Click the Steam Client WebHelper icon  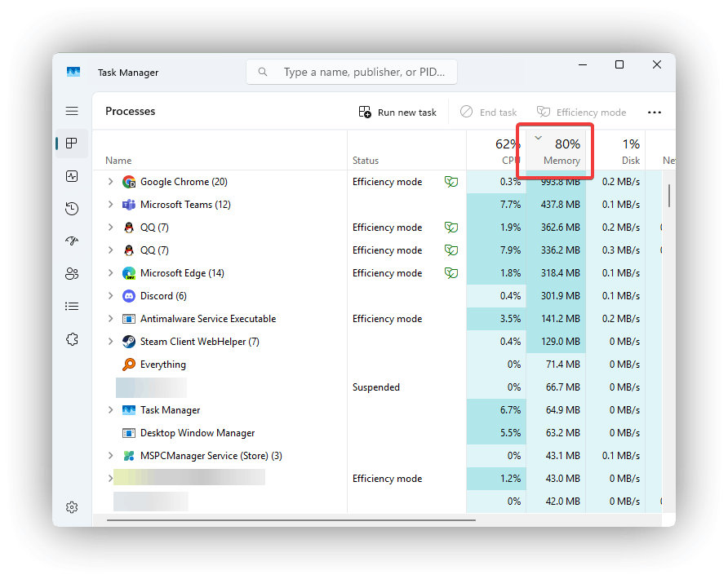129,342
